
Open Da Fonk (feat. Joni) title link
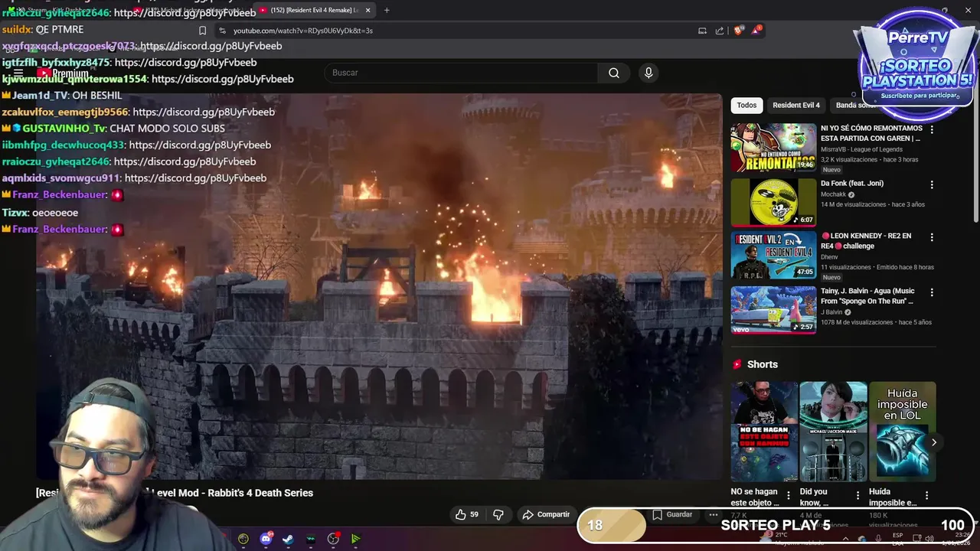(x=852, y=184)
